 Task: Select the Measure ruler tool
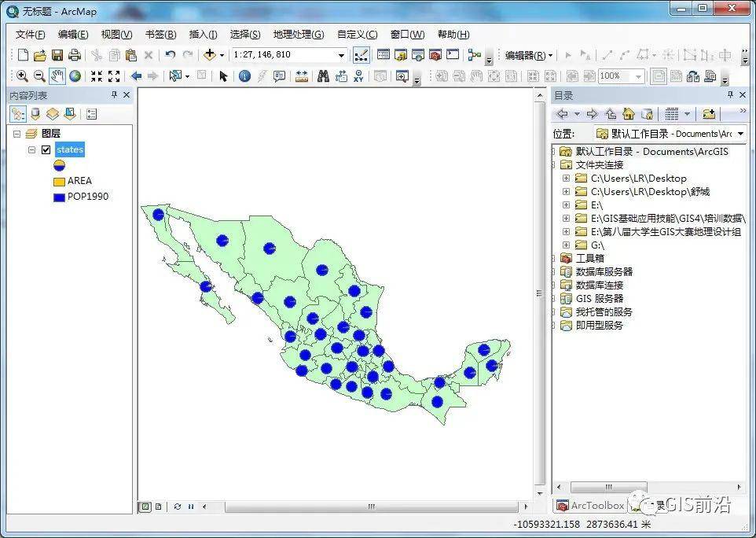coord(302,76)
